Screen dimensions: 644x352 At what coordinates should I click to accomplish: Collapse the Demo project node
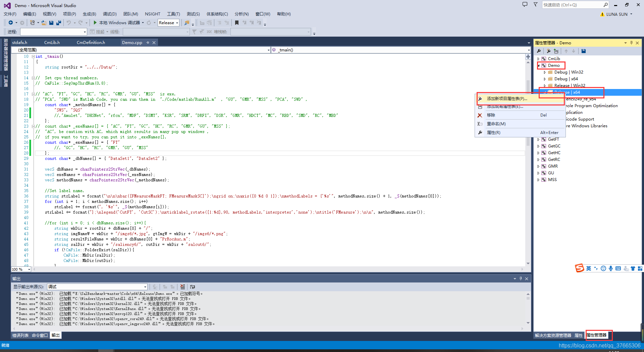[539, 65]
